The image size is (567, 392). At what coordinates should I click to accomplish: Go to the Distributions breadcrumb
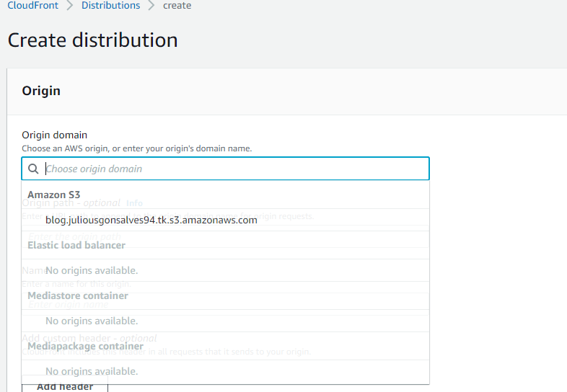(110, 6)
